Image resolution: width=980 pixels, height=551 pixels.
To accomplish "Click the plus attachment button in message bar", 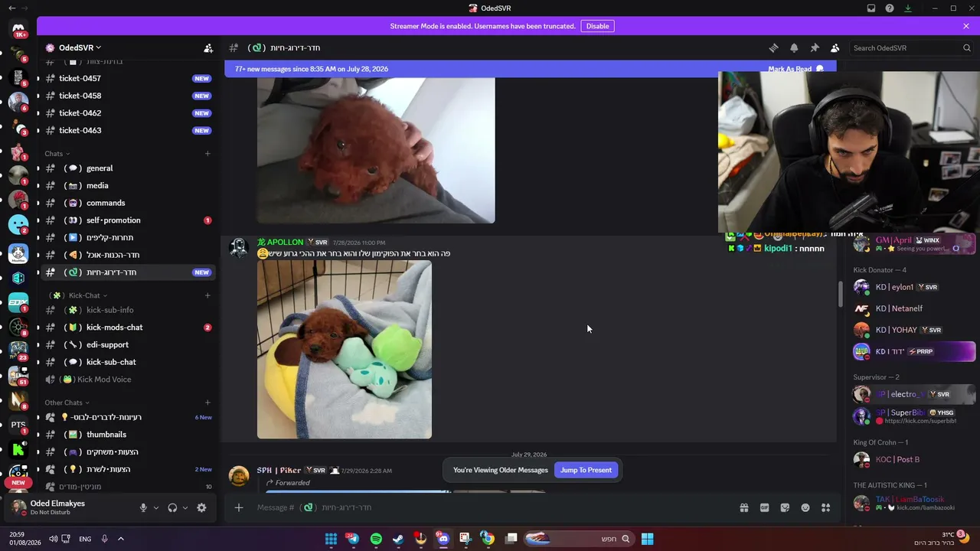I will click(x=239, y=507).
